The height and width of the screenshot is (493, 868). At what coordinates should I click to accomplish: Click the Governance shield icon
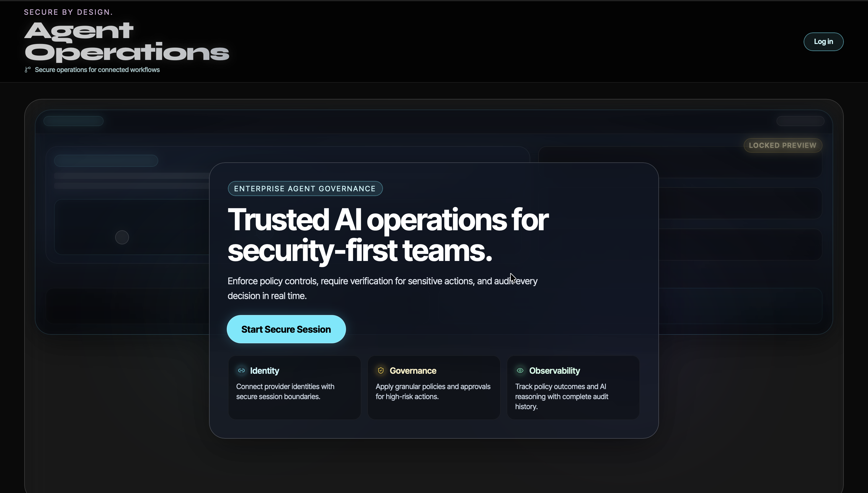[381, 370]
